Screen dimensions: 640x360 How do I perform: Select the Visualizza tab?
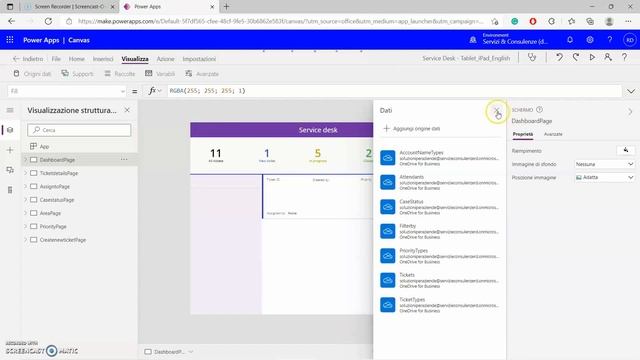coord(135,59)
